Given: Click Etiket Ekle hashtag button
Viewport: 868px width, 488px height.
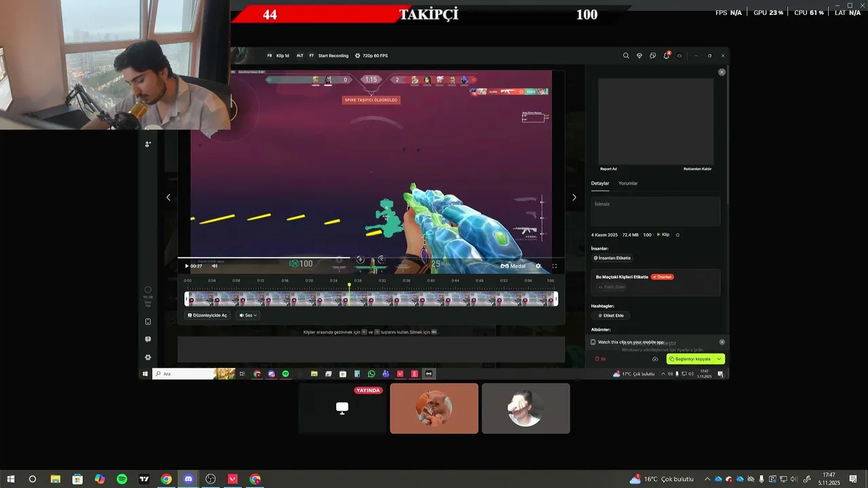Looking at the screenshot, I should pyautogui.click(x=611, y=315).
